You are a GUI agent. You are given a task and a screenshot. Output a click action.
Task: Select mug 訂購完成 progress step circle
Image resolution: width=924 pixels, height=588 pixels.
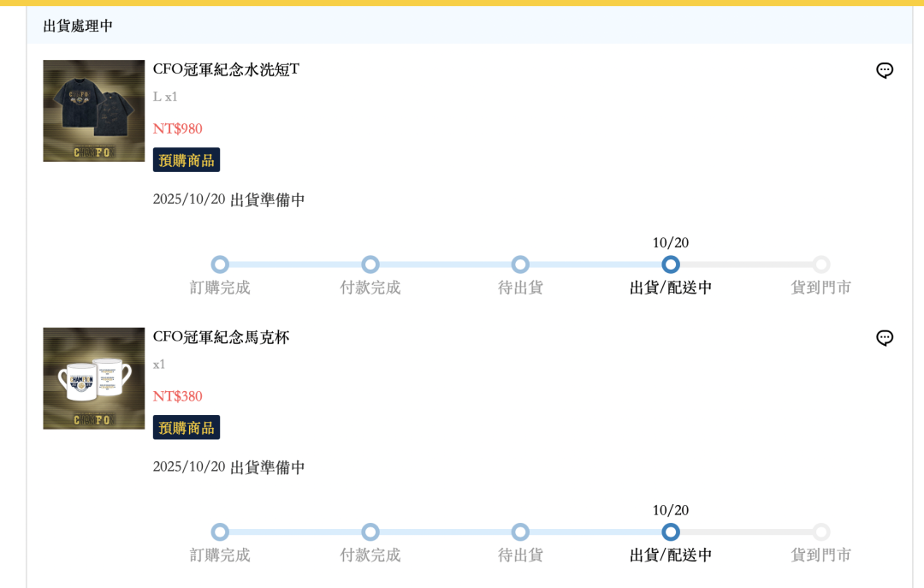(220, 532)
